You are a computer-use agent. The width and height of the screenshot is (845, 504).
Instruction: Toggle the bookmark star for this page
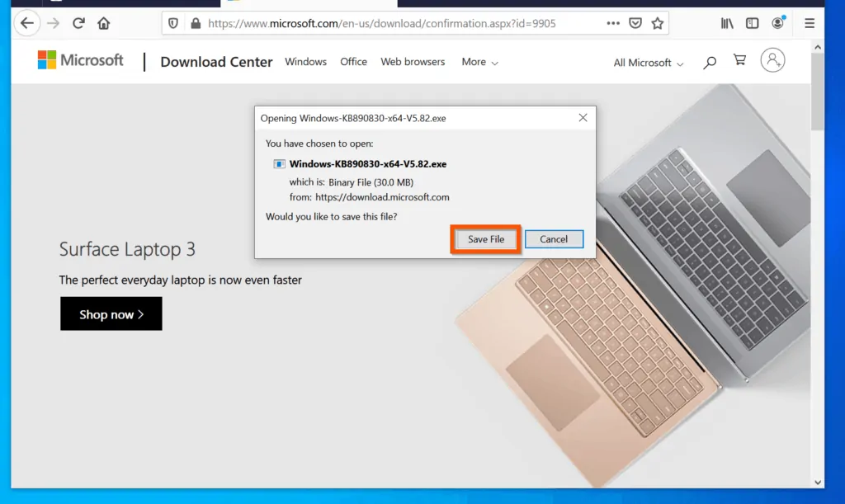tap(658, 24)
